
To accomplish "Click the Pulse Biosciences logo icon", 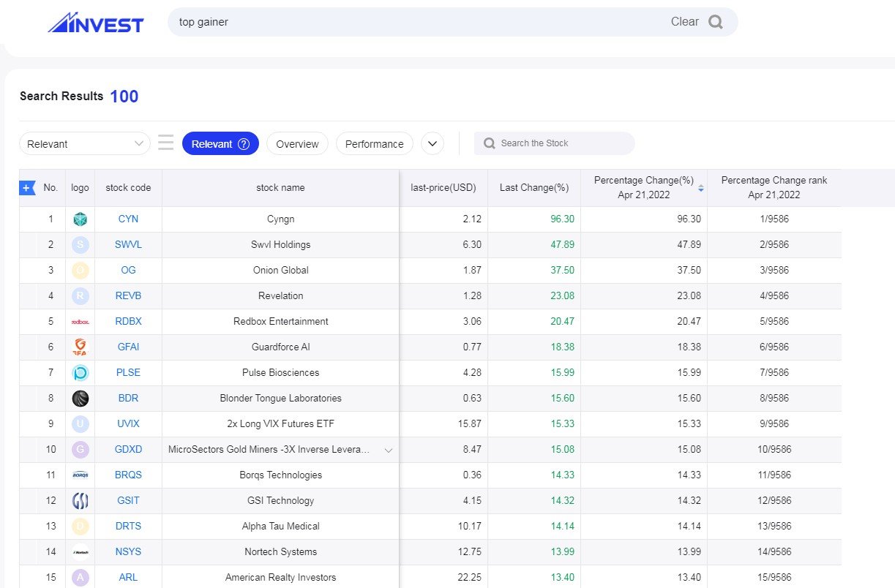I will point(80,372).
